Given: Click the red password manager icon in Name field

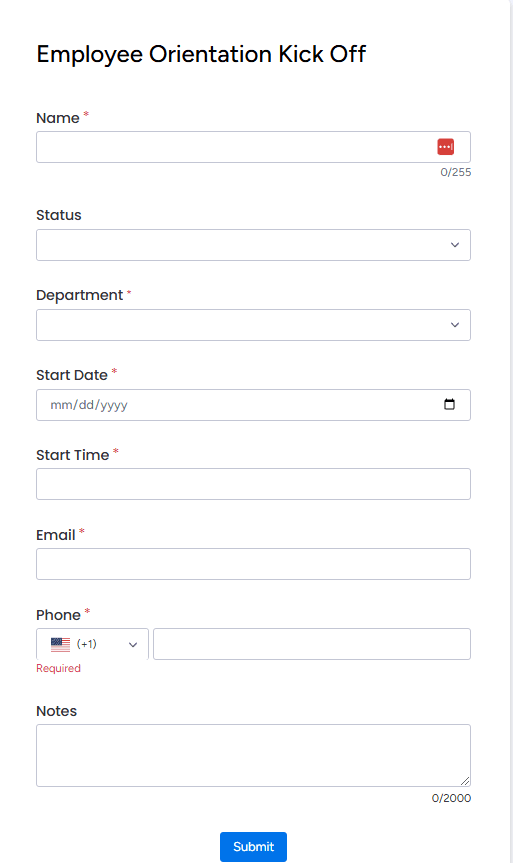Looking at the screenshot, I should point(445,147).
